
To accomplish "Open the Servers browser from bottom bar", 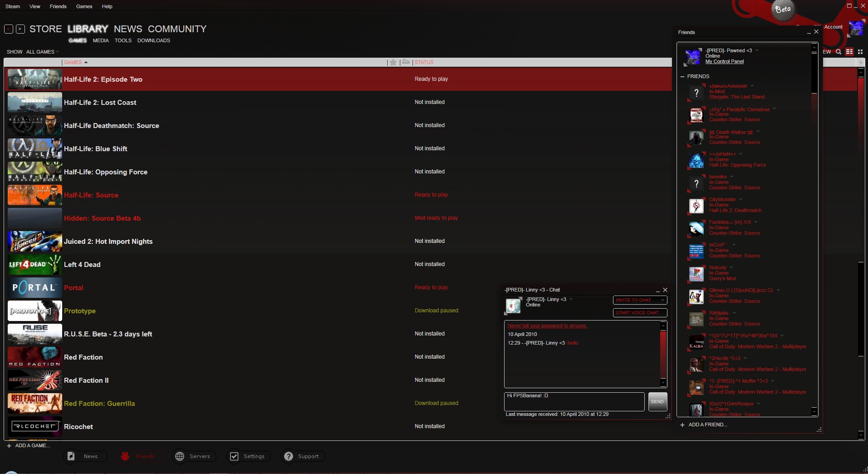I will point(194,456).
